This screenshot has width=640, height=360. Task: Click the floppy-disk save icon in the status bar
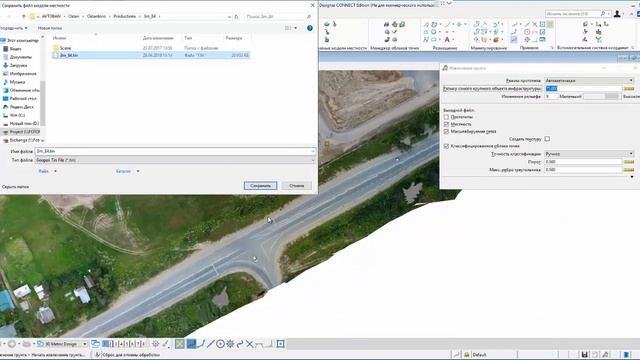coord(584,355)
